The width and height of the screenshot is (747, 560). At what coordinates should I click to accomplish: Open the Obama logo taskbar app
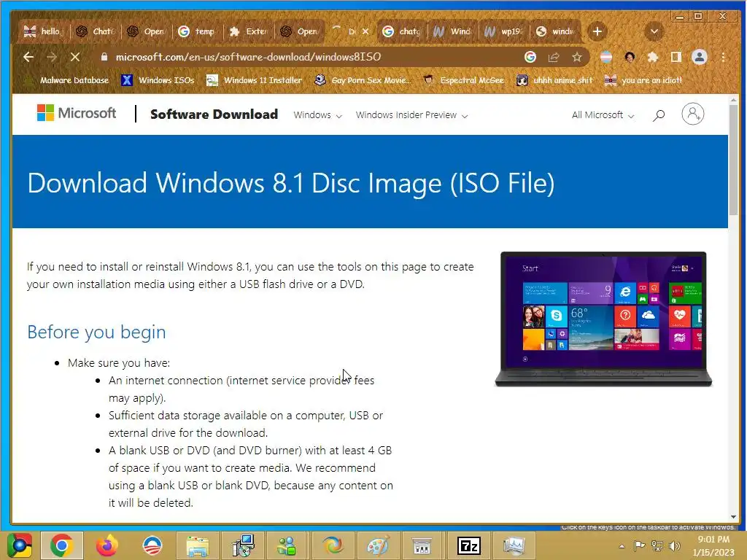(152, 545)
